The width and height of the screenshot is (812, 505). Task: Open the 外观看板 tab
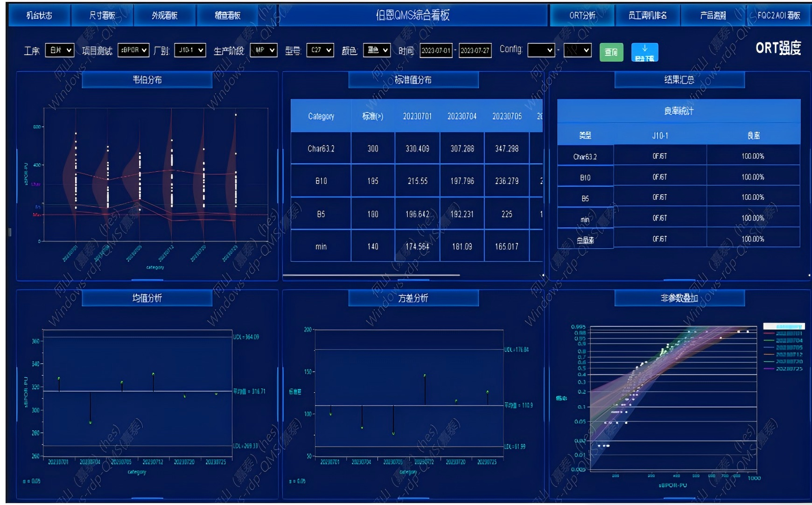click(x=165, y=15)
